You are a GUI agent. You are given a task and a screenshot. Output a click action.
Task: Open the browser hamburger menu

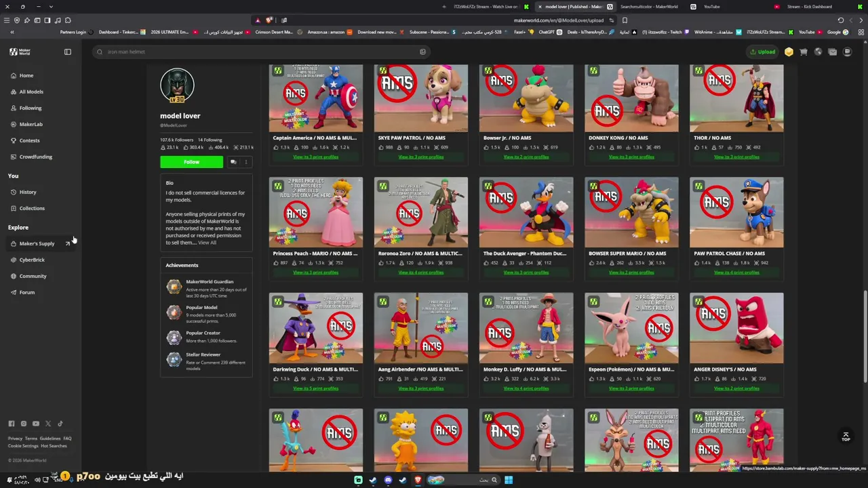pyautogui.click(x=7, y=20)
